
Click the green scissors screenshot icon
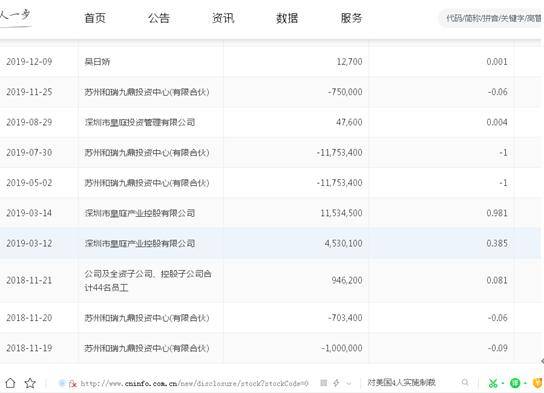pos(493,383)
